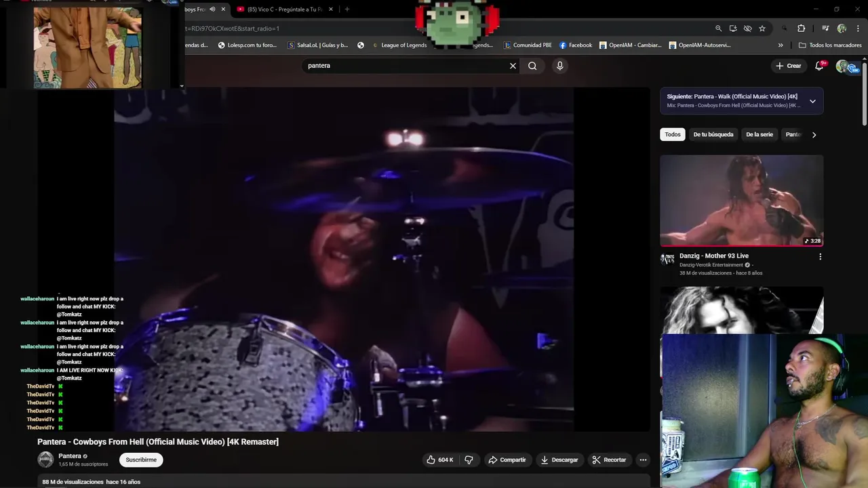Screen dimensions: 868x488
Task: Open YouTube notifications bell
Action: click(x=819, y=66)
